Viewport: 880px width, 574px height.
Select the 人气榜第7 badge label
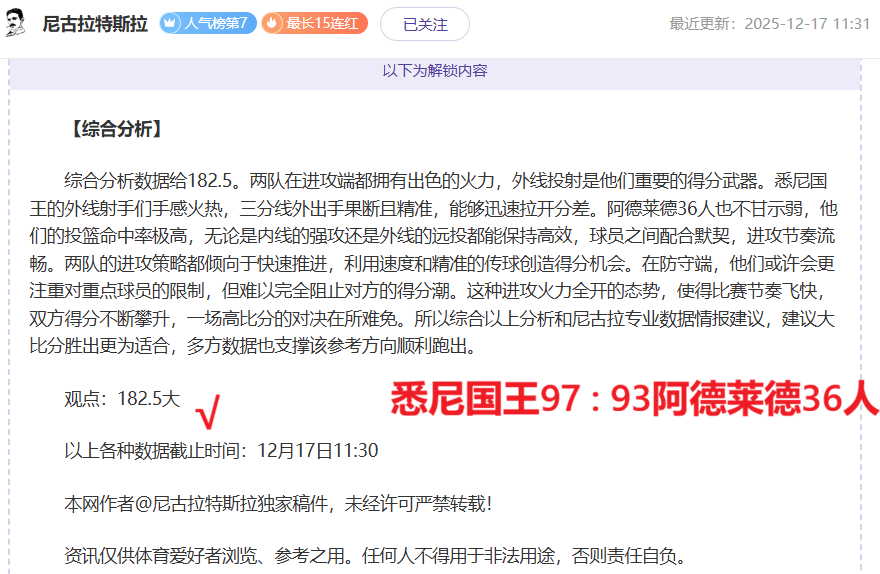(216, 23)
